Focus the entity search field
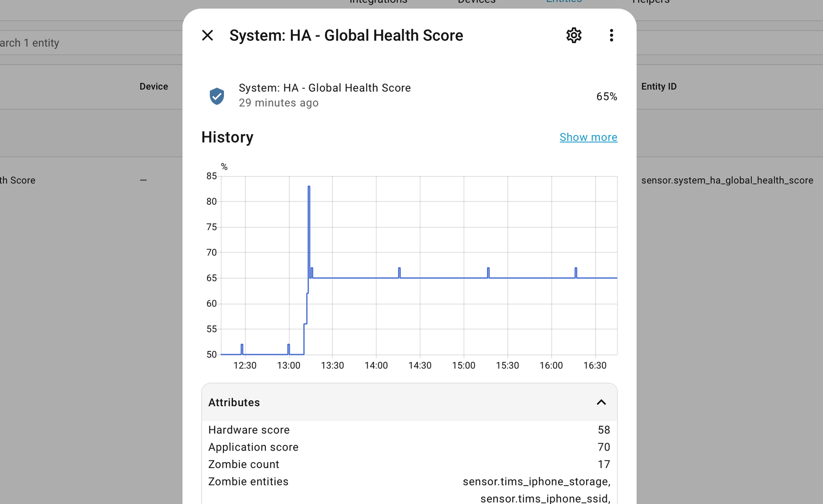Image resolution: width=823 pixels, height=504 pixels. 75,43
